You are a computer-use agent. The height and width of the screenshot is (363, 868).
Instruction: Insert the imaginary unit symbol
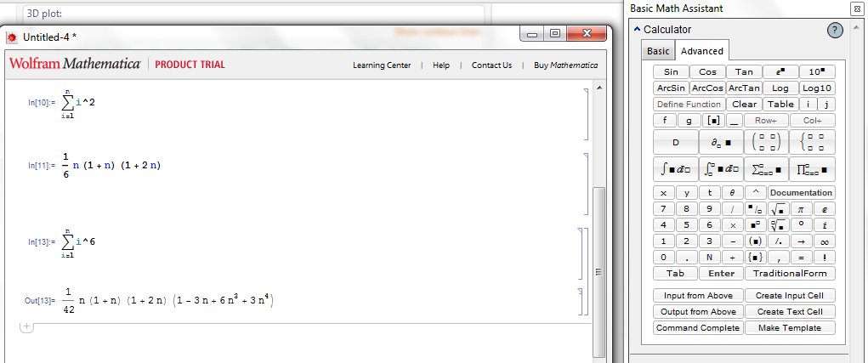coord(825,225)
